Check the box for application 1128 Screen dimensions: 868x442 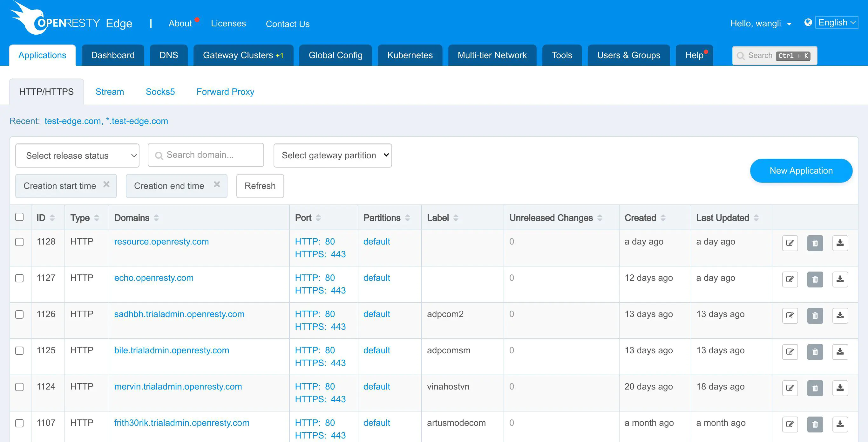pyautogui.click(x=20, y=242)
